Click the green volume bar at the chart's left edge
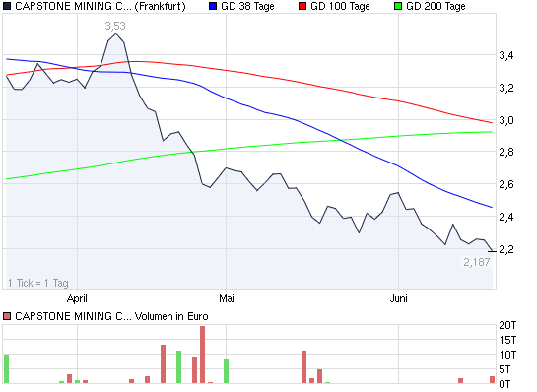Image resolution: width=537 pixels, height=392 pixels. [6, 368]
